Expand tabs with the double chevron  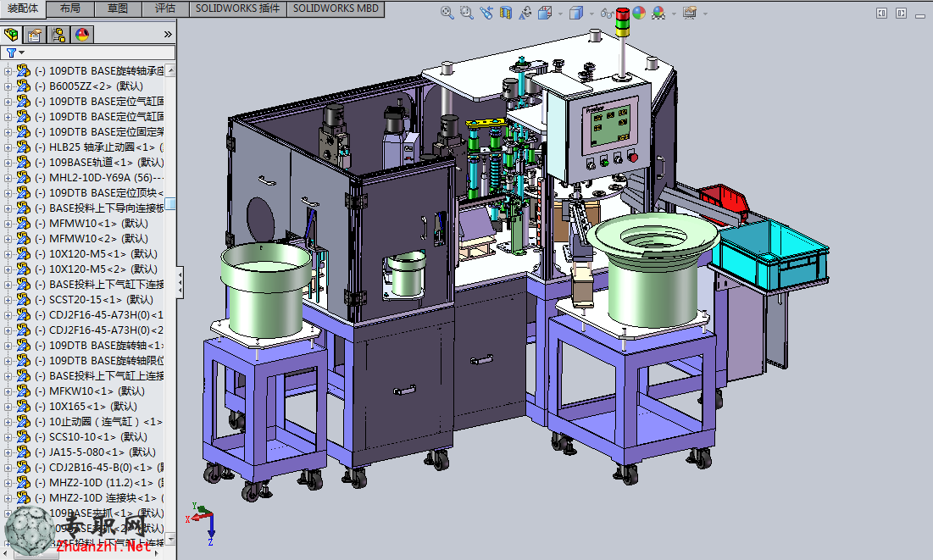(168, 35)
